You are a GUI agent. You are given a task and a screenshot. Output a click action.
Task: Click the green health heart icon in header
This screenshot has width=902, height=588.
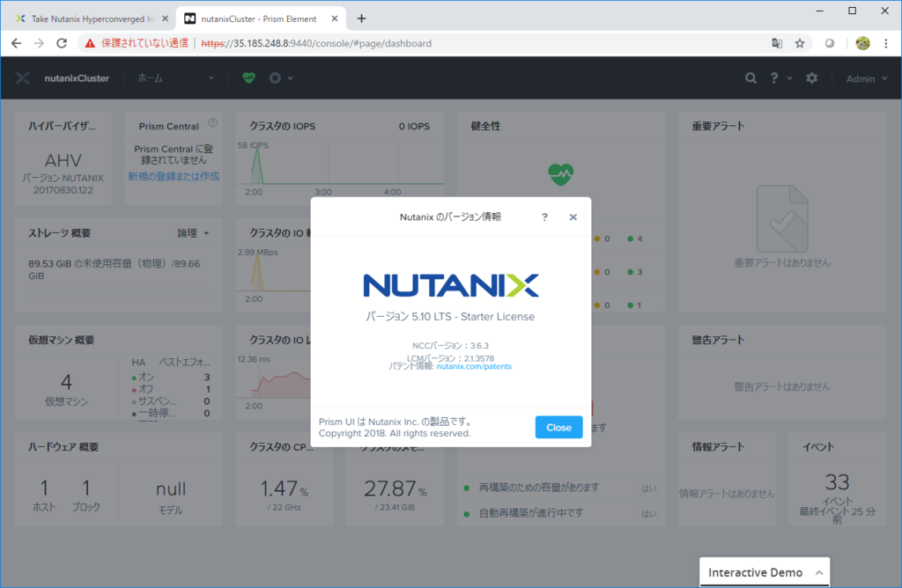point(248,77)
